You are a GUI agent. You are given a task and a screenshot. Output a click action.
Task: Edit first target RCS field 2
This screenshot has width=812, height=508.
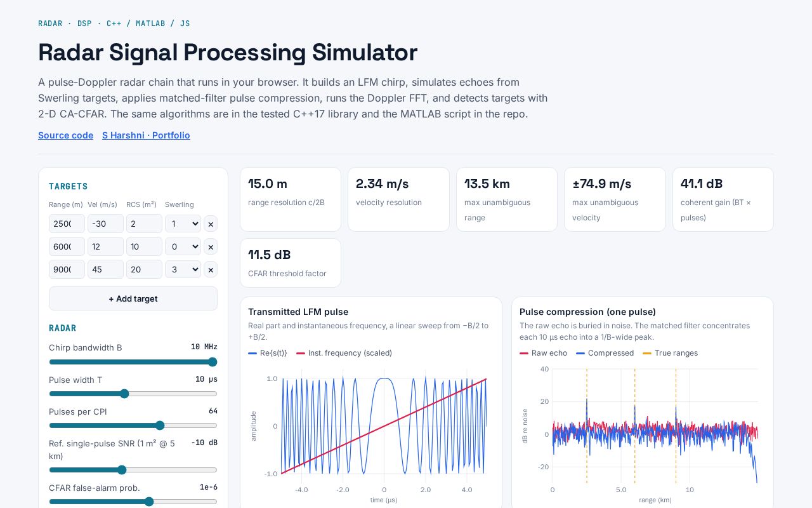(144, 224)
